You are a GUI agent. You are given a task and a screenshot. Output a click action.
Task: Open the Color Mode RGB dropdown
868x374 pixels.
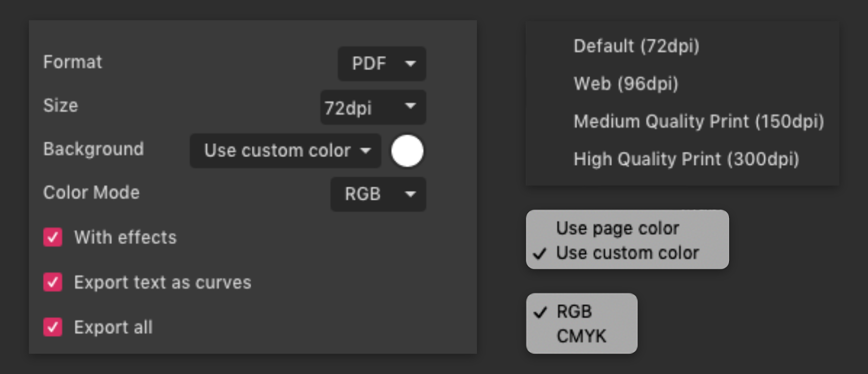(378, 194)
